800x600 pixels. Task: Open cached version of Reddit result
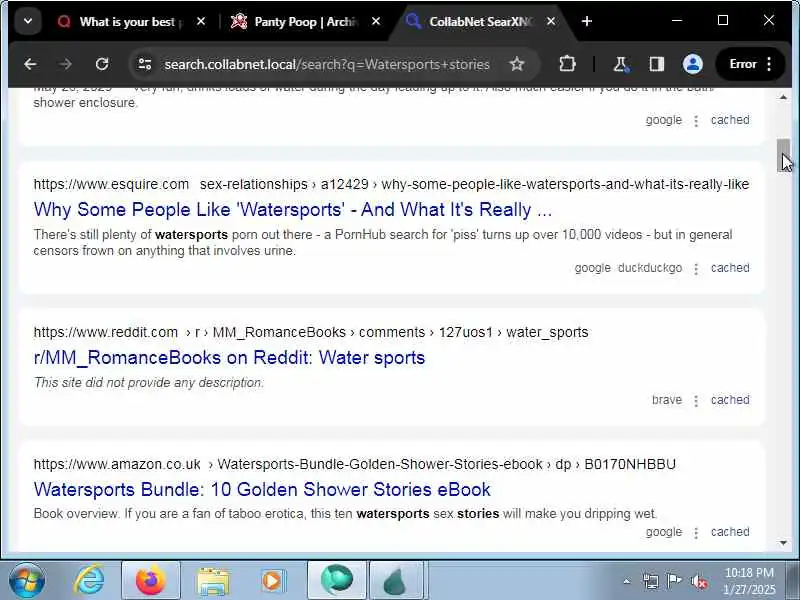point(730,399)
